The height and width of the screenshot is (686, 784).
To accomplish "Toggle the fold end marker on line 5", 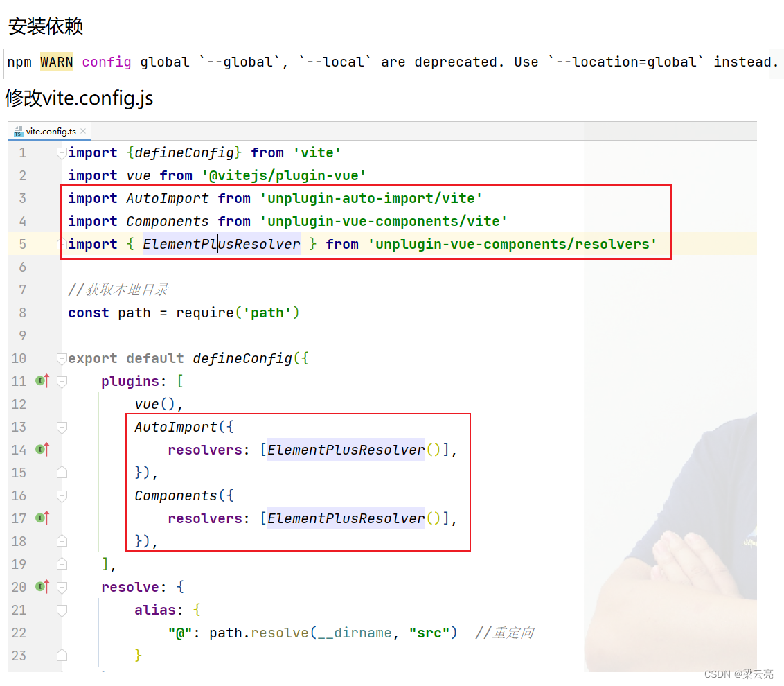I will pos(62,244).
